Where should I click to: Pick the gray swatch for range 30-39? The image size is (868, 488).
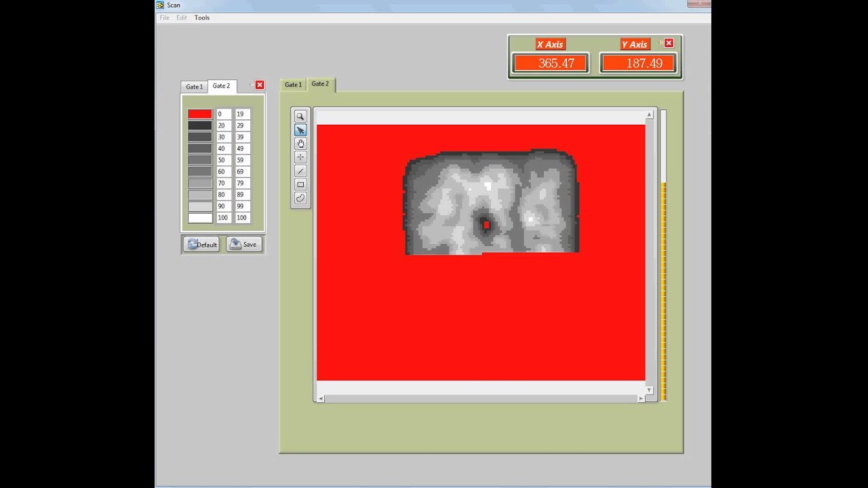click(x=200, y=137)
